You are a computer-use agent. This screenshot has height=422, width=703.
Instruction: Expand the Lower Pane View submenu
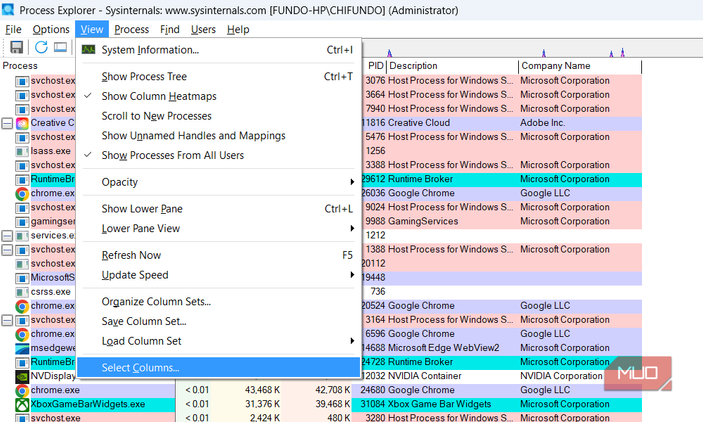[218, 229]
